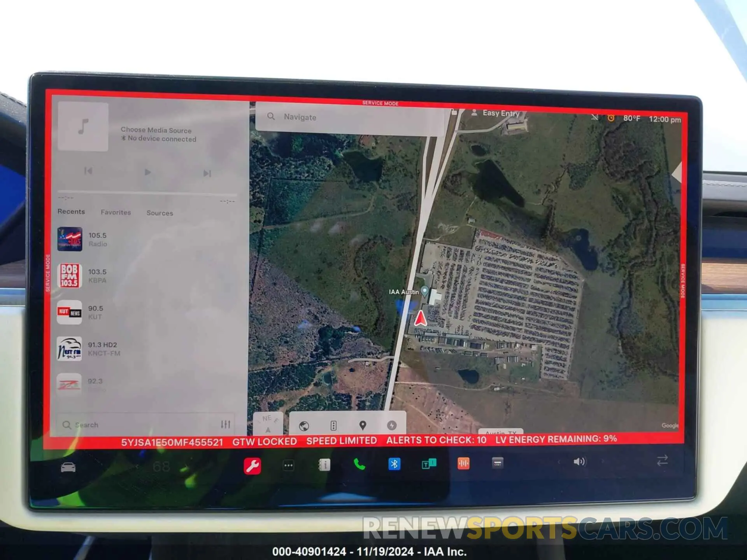Tap the orange alarm status icon
The image size is (747, 560).
click(x=611, y=118)
